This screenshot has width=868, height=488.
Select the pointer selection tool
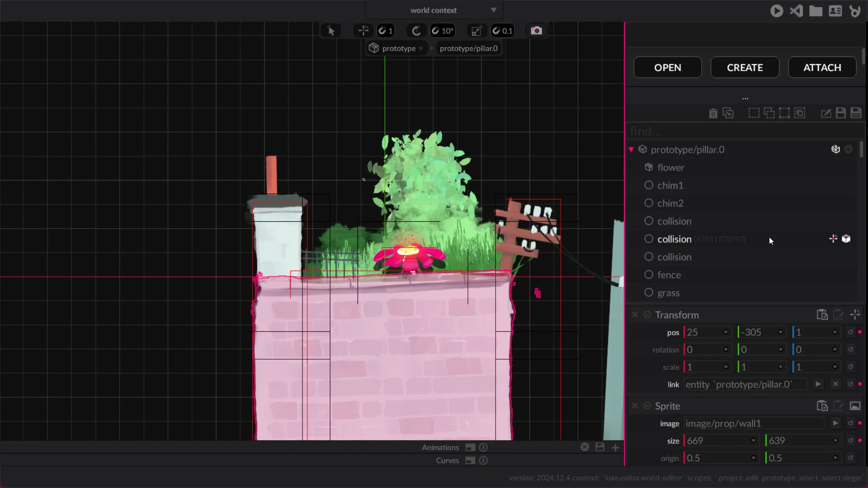click(331, 31)
